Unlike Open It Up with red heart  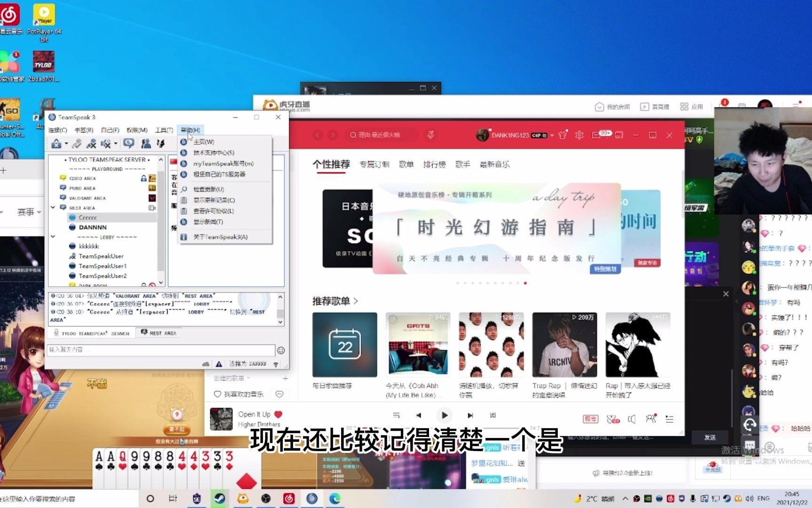point(278,414)
